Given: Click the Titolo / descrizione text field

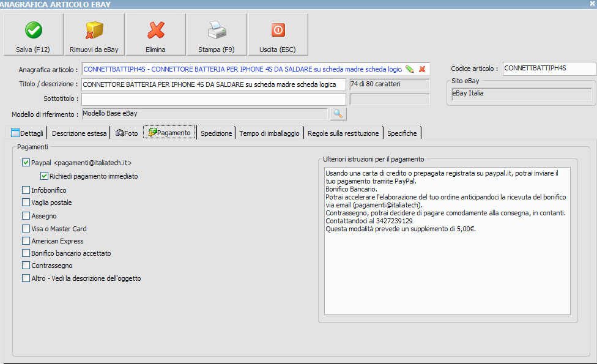Looking at the screenshot, I should click(x=213, y=84).
